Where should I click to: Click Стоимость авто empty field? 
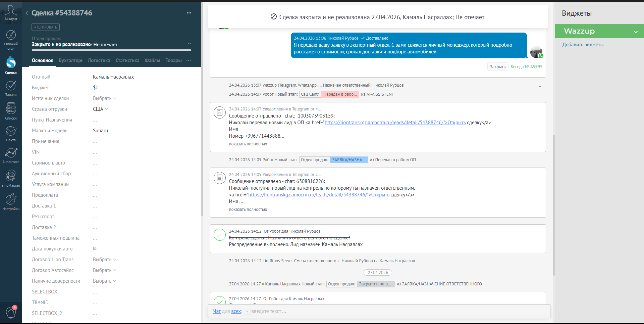pyautogui.click(x=95, y=163)
